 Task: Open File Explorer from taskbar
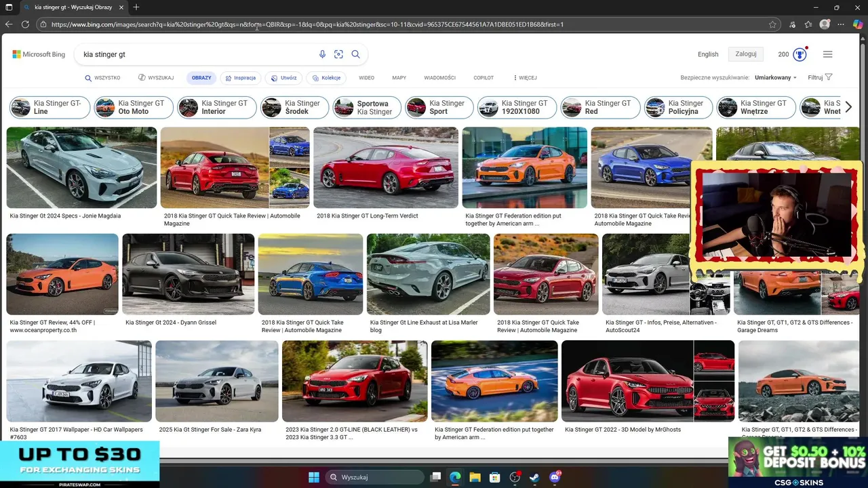coord(475,477)
